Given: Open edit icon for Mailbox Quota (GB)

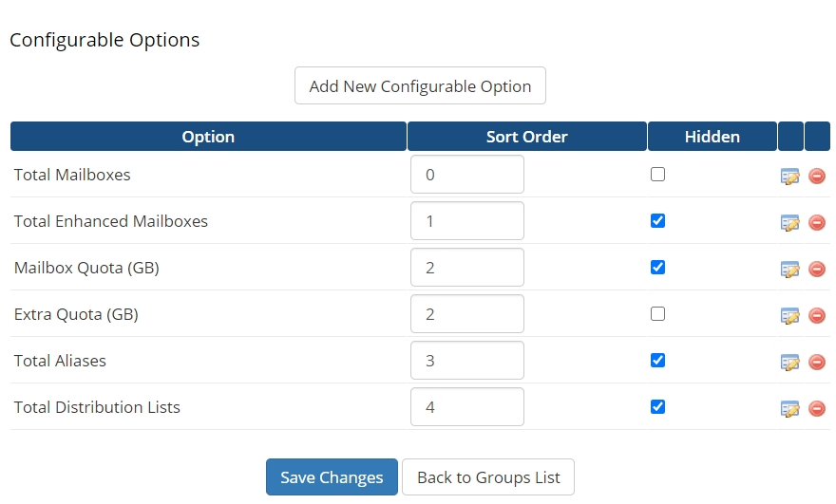Looking at the screenshot, I should 789,269.
